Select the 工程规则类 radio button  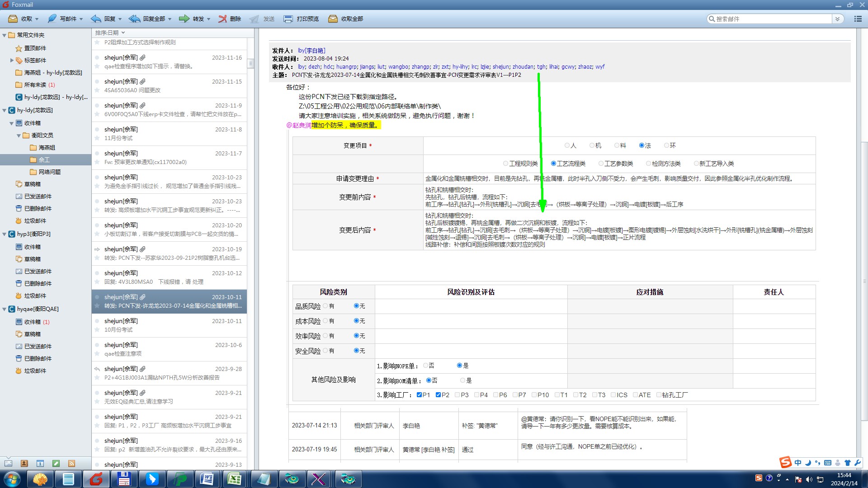click(x=505, y=164)
